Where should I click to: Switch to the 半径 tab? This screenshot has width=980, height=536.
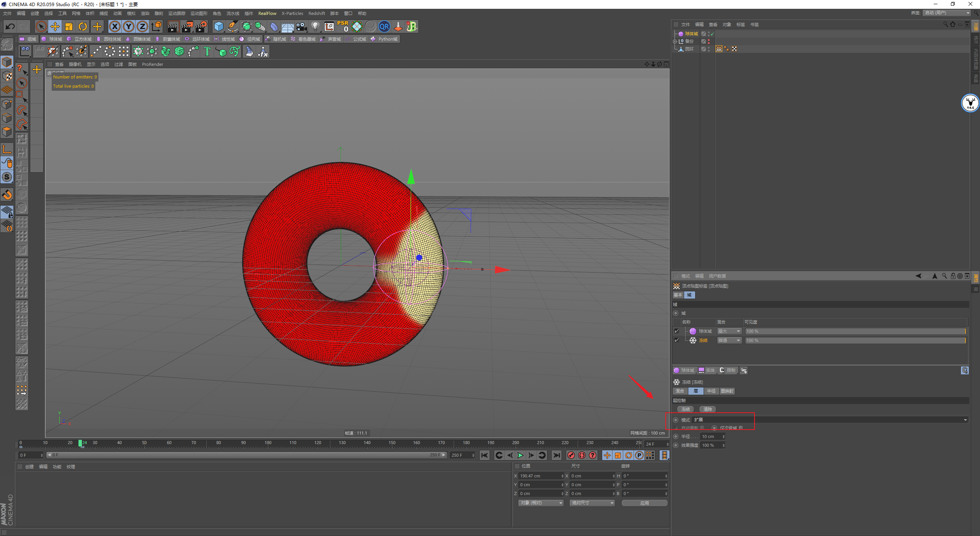coord(711,391)
